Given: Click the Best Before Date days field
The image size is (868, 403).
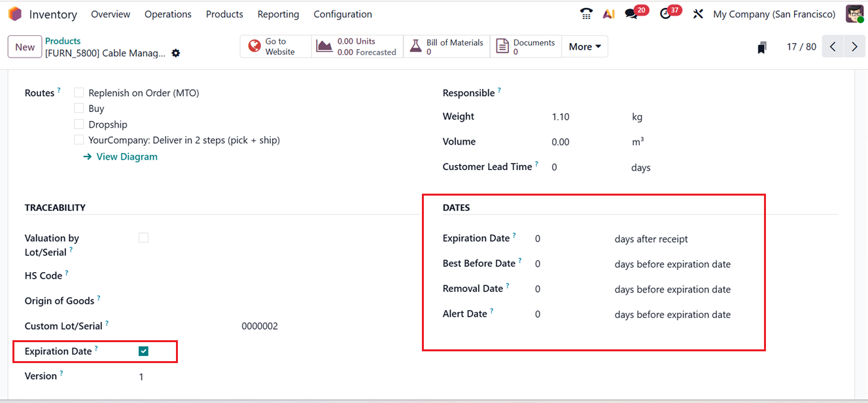Looking at the screenshot, I should point(538,264).
